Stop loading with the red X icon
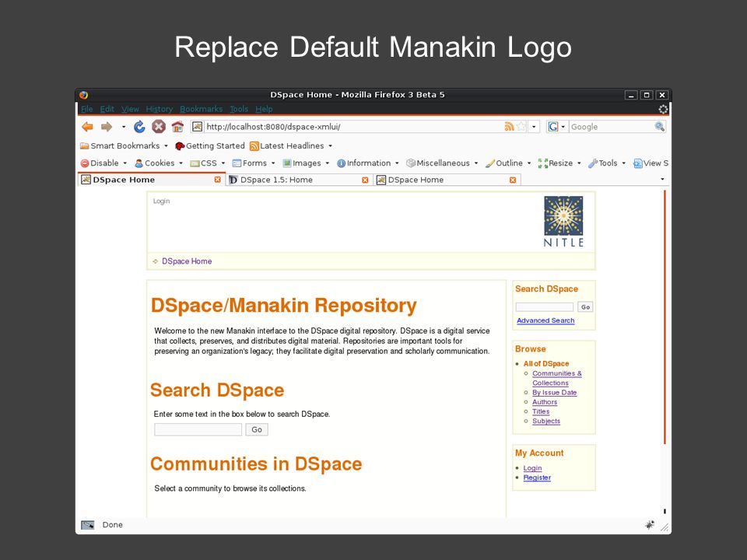The width and height of the screenshot is (747, 560). click(x=158, y=127)
